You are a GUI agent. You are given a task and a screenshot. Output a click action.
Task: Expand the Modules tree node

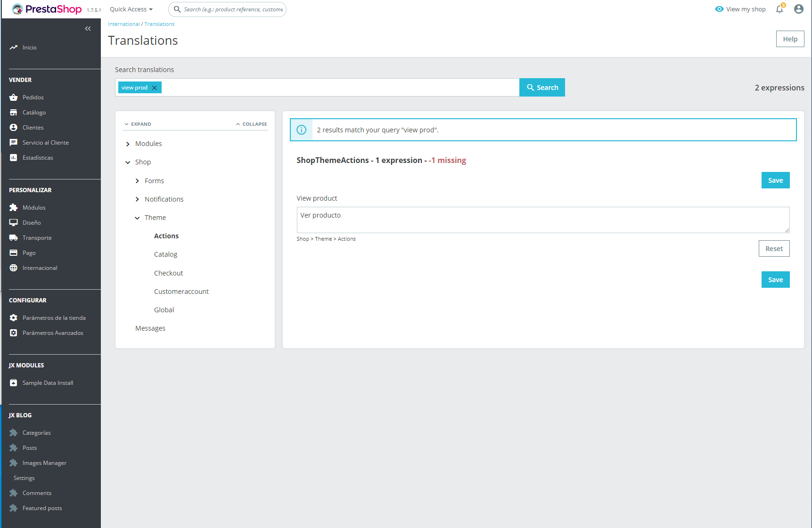(x=128, y=144)
